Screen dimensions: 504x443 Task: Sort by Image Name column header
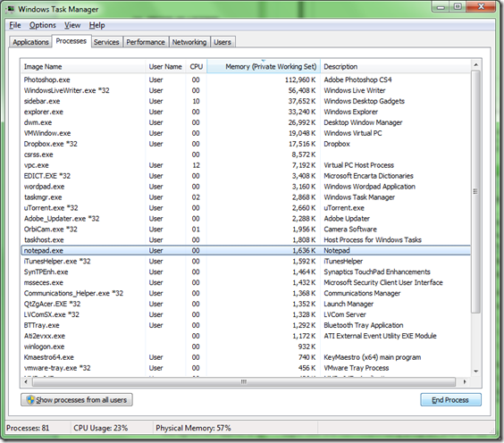pos(82,66)
